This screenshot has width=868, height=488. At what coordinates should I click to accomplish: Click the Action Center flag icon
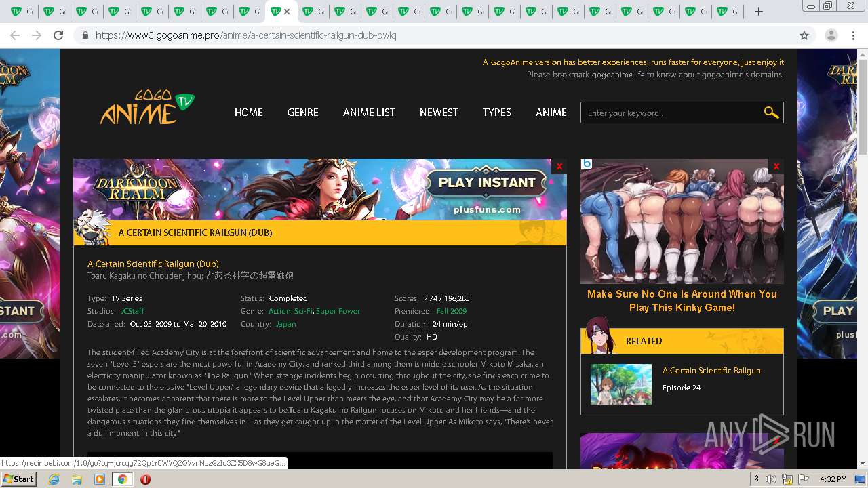pyautogui.click(x=804, y=479)
